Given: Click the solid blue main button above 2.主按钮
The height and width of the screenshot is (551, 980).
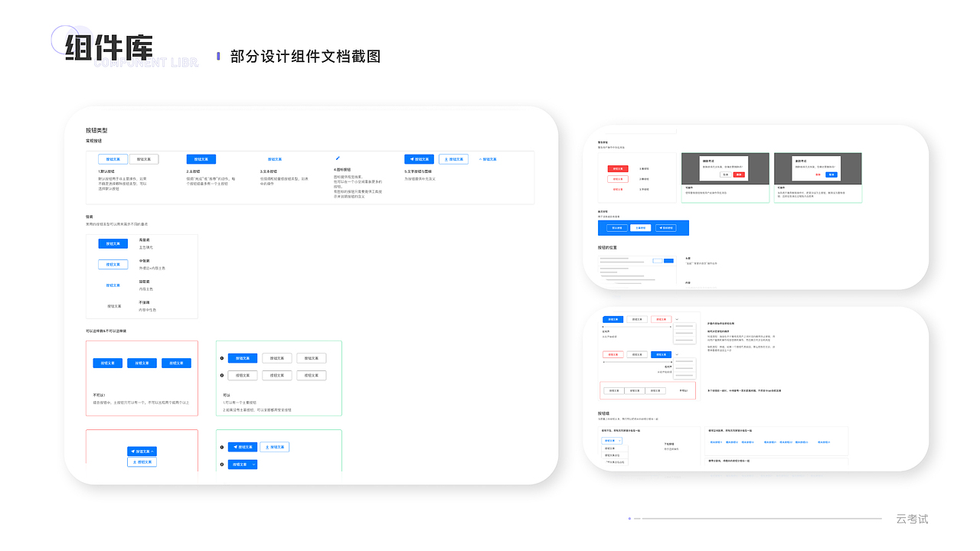Looking at the screenshot, I should point(201,159).
